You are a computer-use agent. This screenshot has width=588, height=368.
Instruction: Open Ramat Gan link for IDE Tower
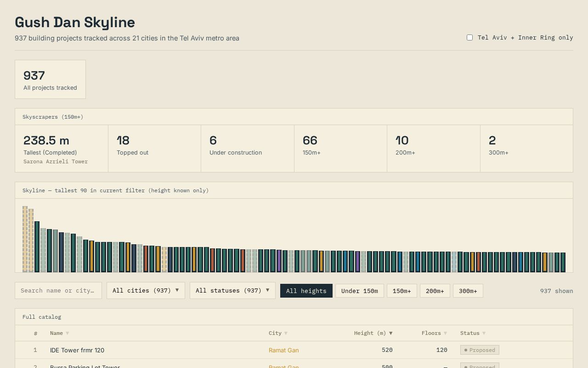tap(283, 350)
